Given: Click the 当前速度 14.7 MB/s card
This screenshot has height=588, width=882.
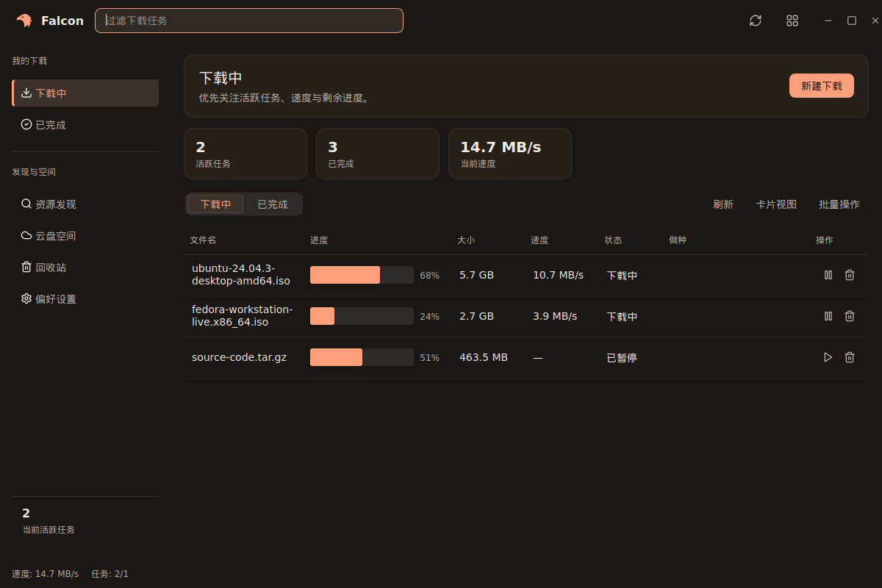Looking at the screenshot, I should click(510, 154).
